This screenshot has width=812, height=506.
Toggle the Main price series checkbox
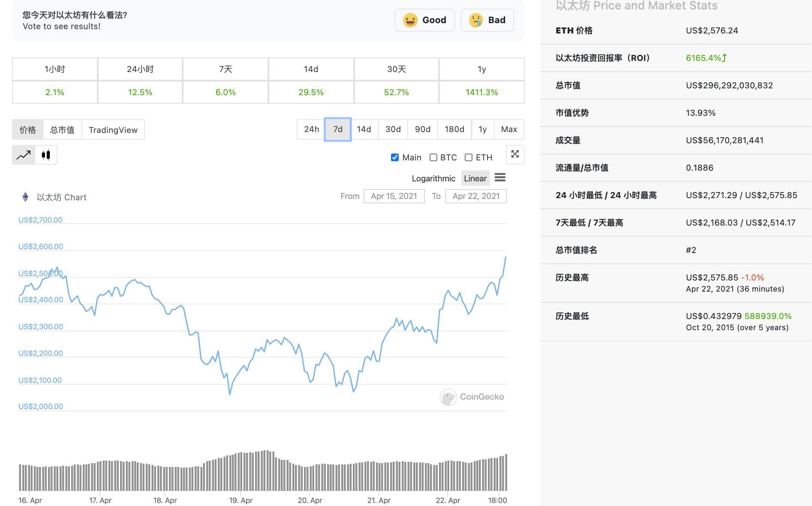click(x=395, y=157)
